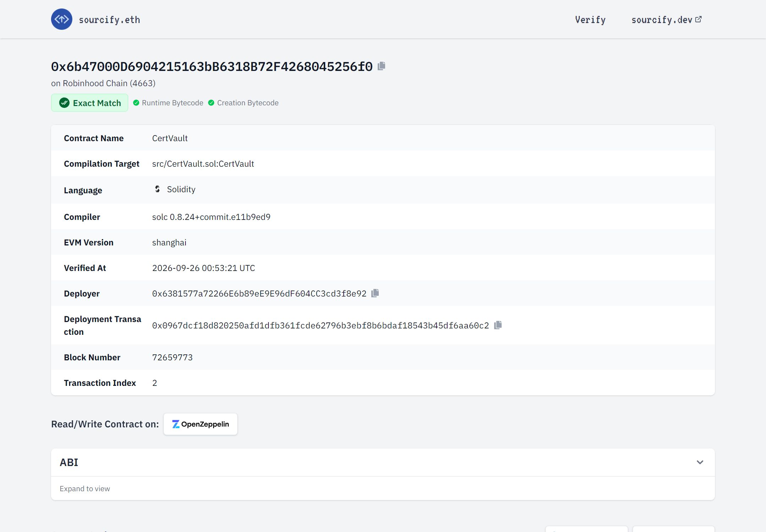766x532 pixels.
Task: Click the EVM Version row label
Action: point(89,243)
